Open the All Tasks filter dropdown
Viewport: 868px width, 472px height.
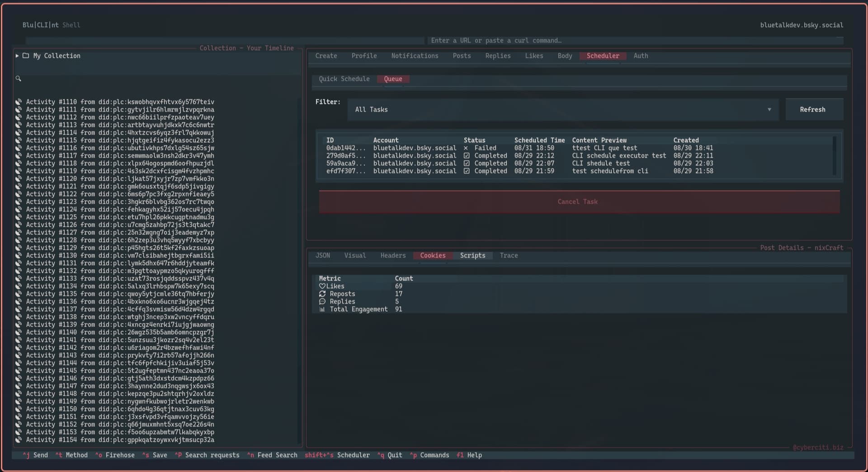point(562,110)
